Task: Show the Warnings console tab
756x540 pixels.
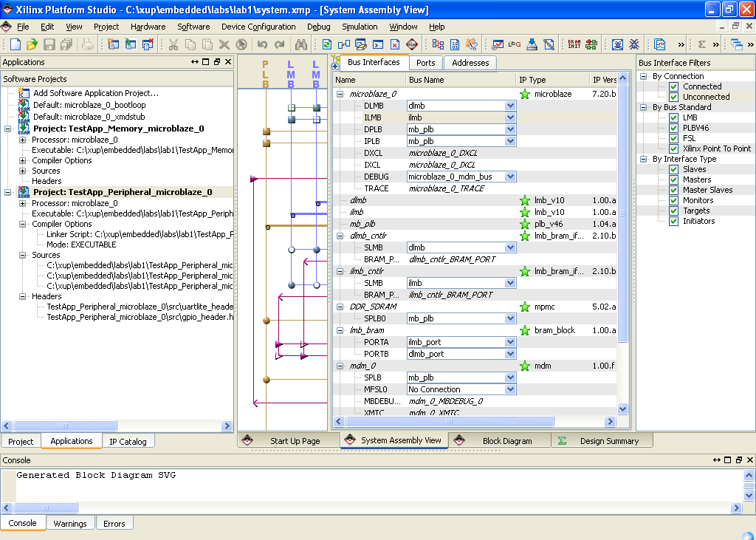Action: [x=70, y=524]
